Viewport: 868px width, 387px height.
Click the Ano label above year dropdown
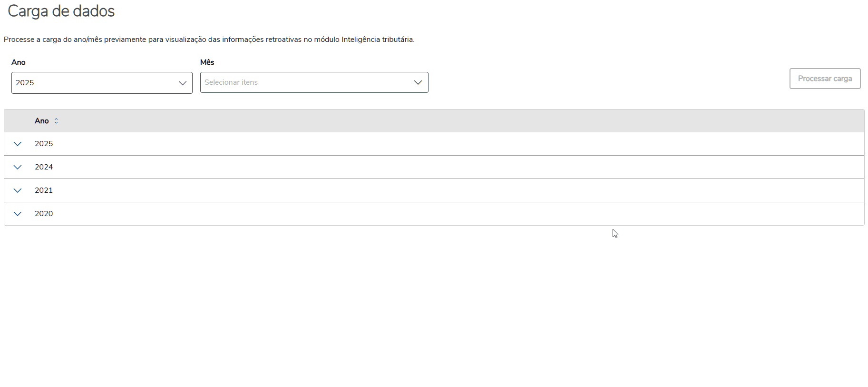click(x=19, y=62)
